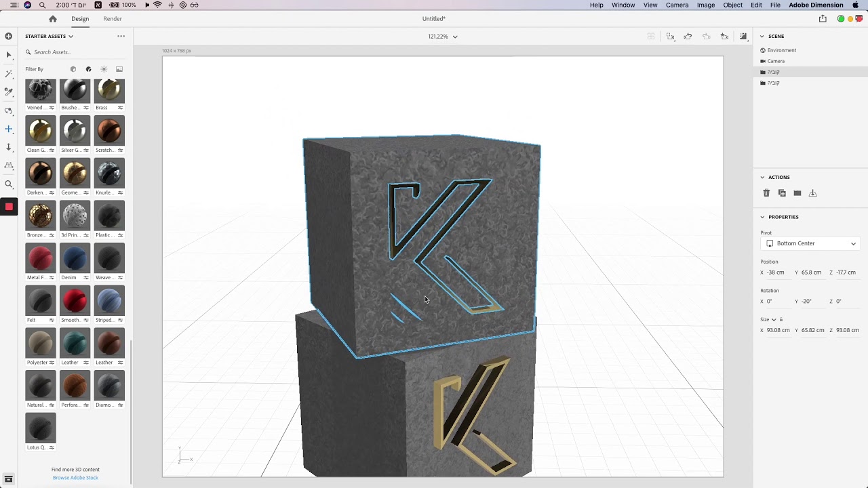Toggle the render preview
This screenshot has height=488, width=868.
point(743,37)
